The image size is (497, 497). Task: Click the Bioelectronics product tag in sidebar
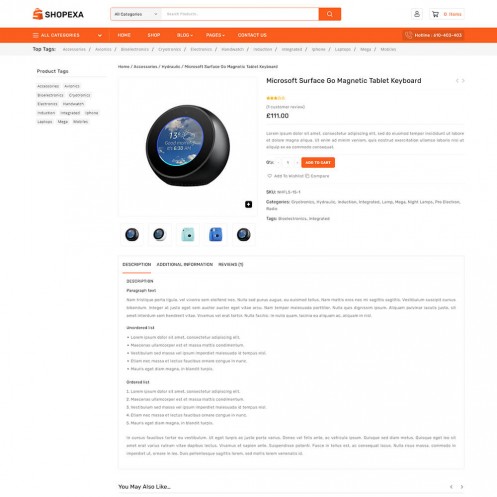50,95
